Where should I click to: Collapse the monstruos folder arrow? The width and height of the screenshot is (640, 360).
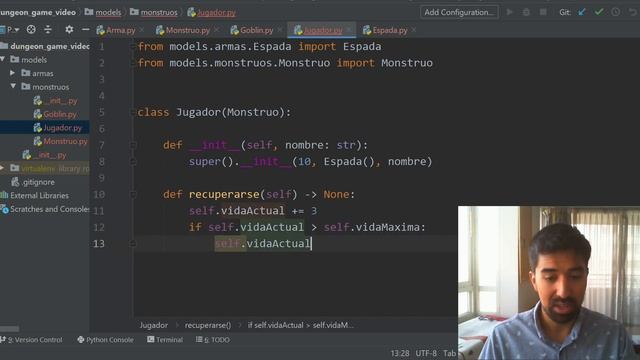pos(13,87)
